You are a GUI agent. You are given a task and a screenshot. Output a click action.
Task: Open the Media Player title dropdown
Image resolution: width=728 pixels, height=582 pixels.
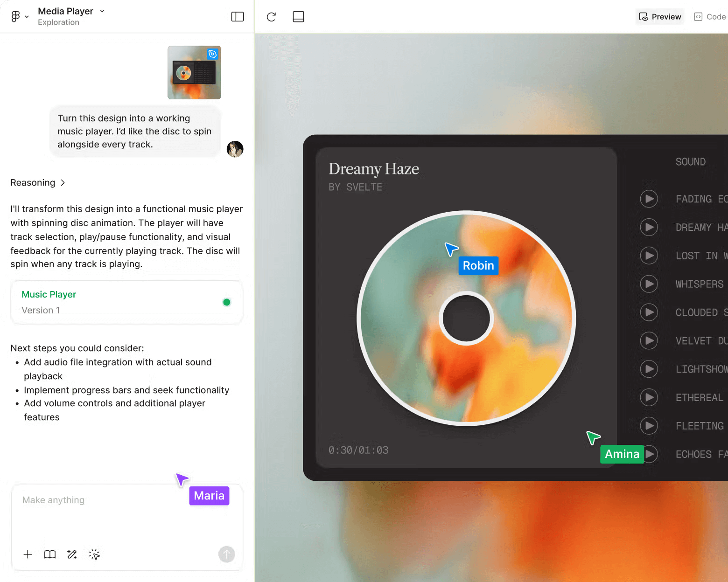[102, 11]
